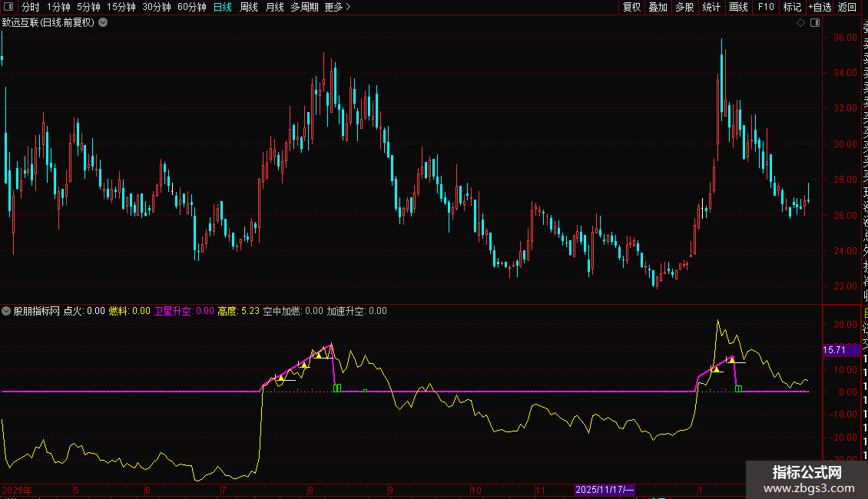The height and width of the screenshot is (499, 868).
Task: Open the 画线 drawing tools
Action: (x=738, y=8)
